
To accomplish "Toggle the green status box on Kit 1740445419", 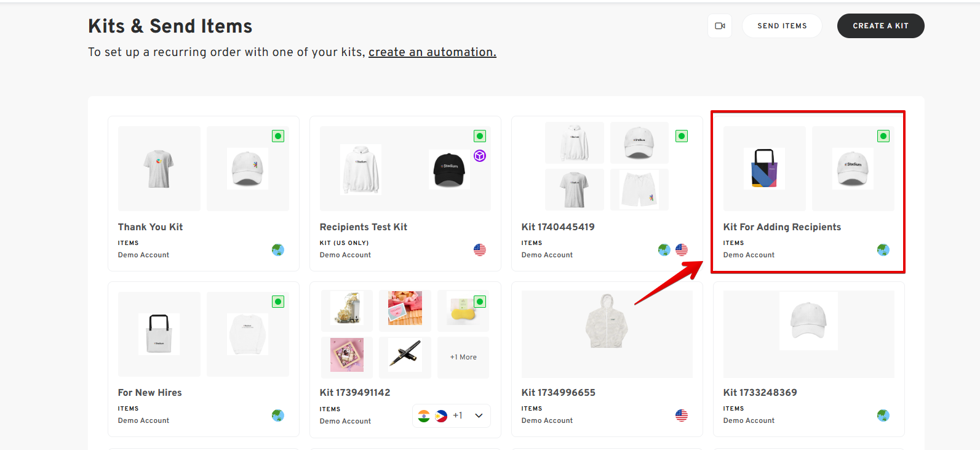I will pos(682,136).
